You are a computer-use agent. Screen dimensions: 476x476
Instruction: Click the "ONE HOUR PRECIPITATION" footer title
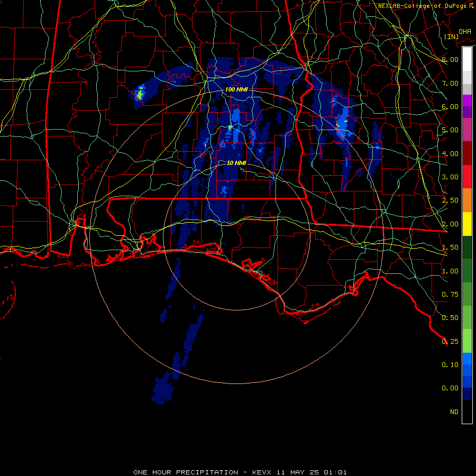pyautogui.click(x=186, y=472)
